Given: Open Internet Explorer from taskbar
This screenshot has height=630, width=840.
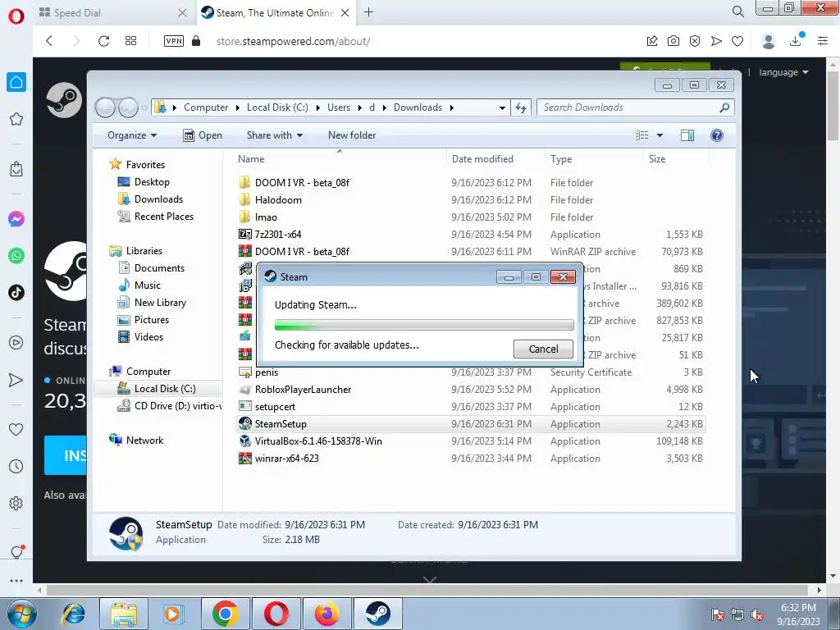Looking at the screenshot, I should click(73, 614).
